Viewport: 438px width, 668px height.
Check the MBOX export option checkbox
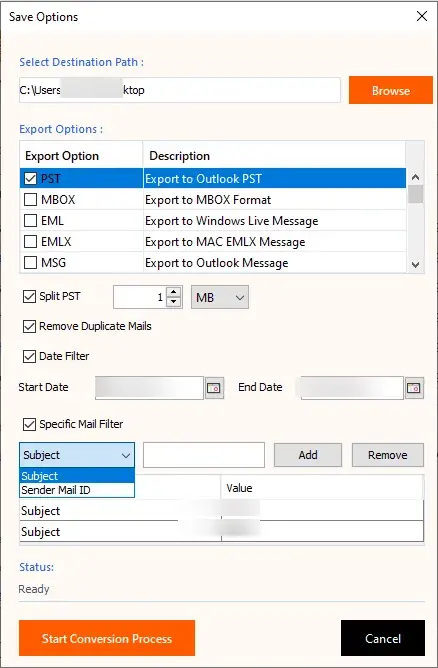pyautogui.click(x=30, y=199)
